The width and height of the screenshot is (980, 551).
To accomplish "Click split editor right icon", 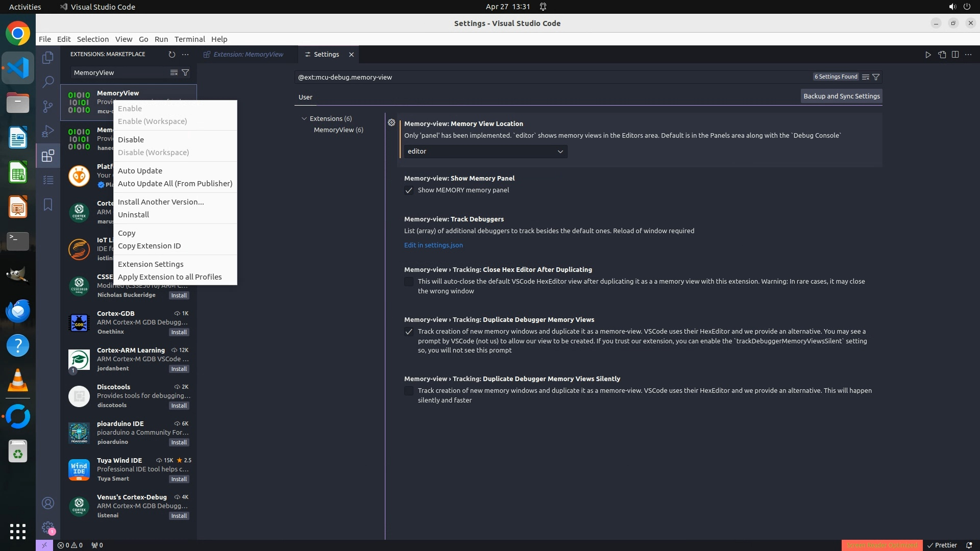I will coord(955,55).
